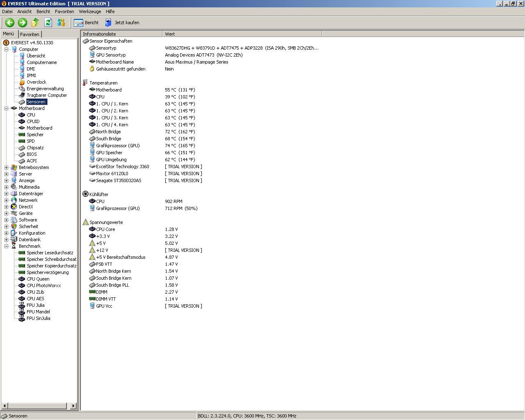Open the Bericht report toolbar button
Image resolution: width=525 pixels, height=420 pixels.
(x=87, y=23)
